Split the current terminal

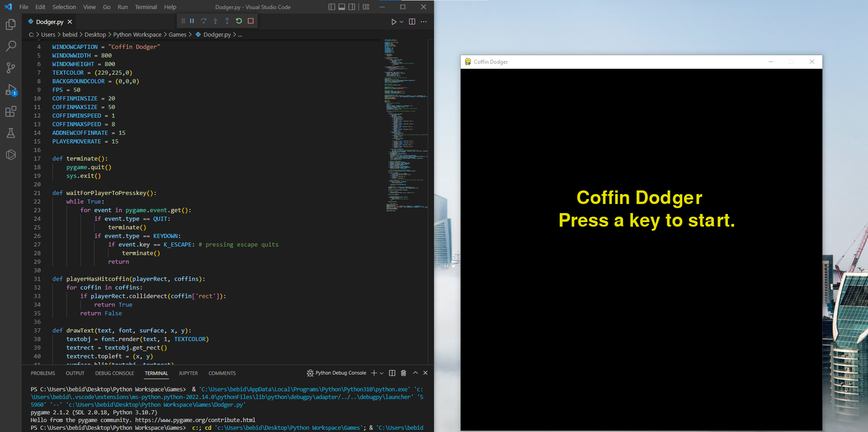(392, 373)
